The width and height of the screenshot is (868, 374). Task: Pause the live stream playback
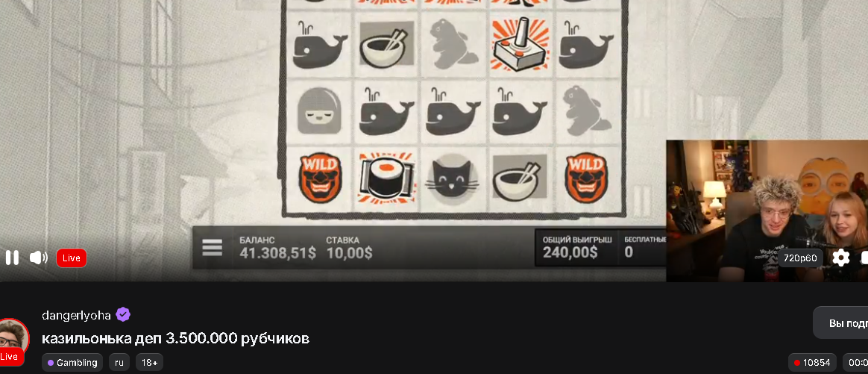pyautogui.click(x=12, y=258)
